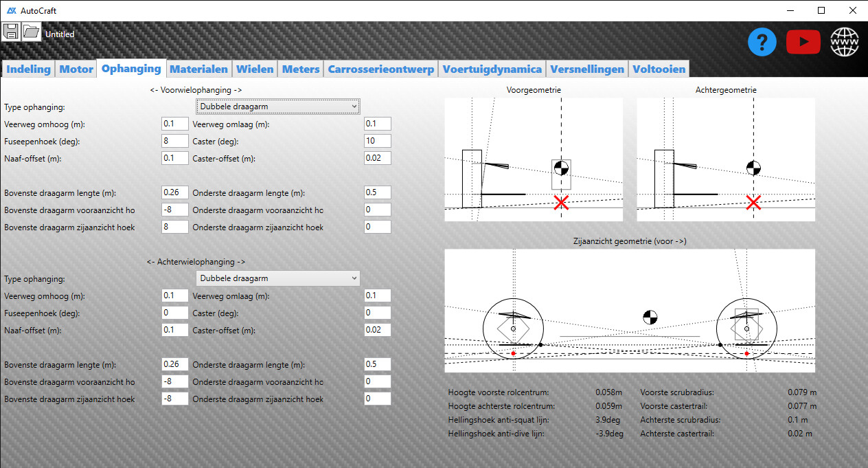
Task: Click the save floppy disk icon
Action: coord(11,32)
